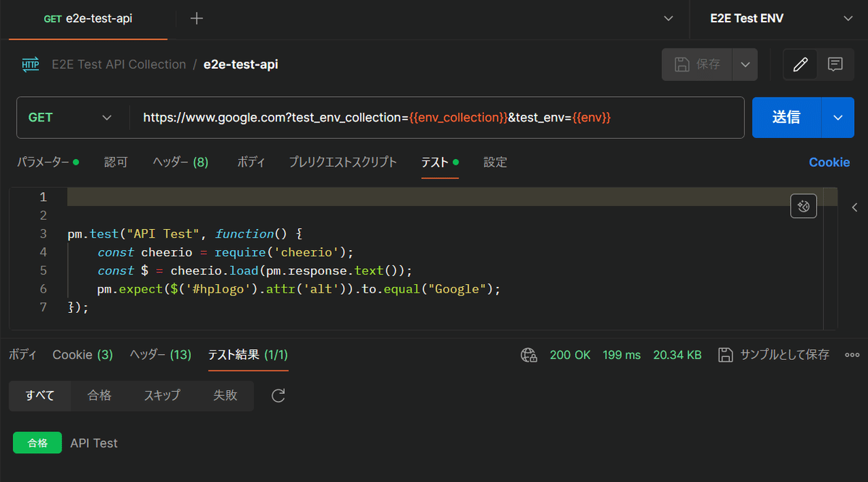The image size is (868, 482).
Task: Select the 失敗 filter in test results
Action: point(225,395)
